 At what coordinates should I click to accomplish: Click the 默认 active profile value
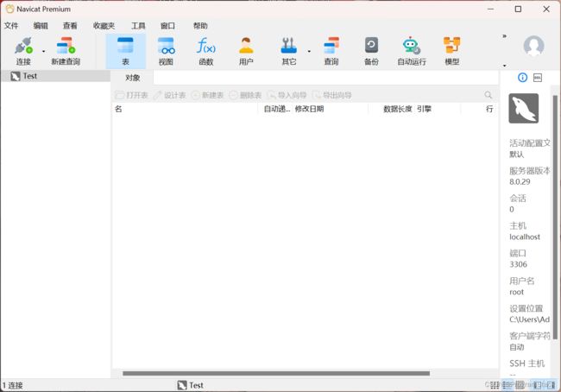pos(516,155)
